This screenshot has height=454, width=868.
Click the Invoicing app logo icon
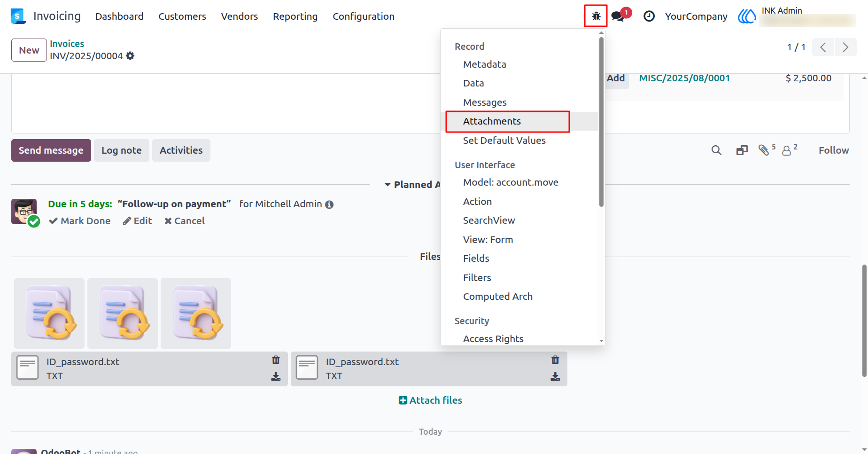[18, 16]
